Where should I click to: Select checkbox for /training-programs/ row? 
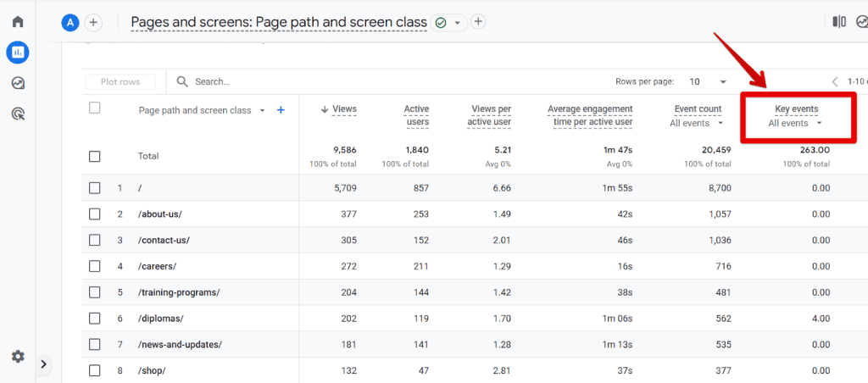coord(95,292)
